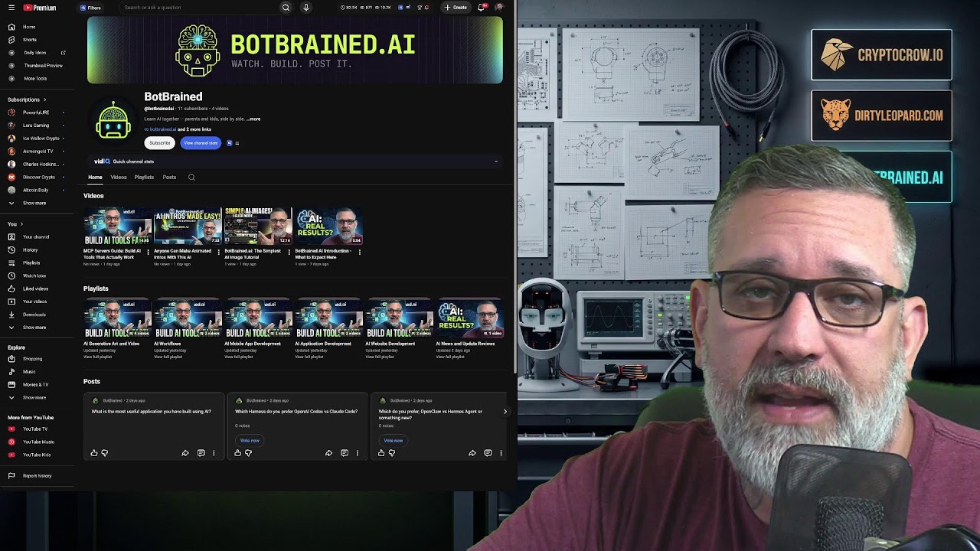
Task: Expand channel description with ...more
Action: 253,119
